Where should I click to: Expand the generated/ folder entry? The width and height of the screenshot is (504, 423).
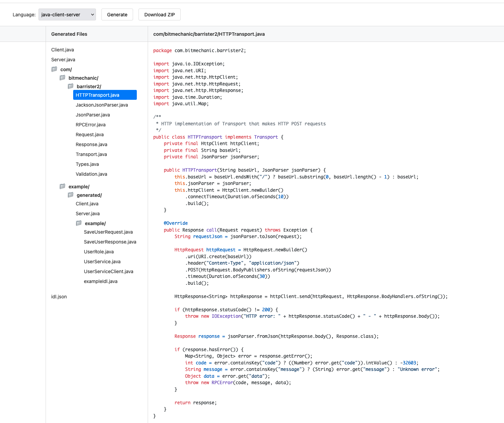click(89, 195)
